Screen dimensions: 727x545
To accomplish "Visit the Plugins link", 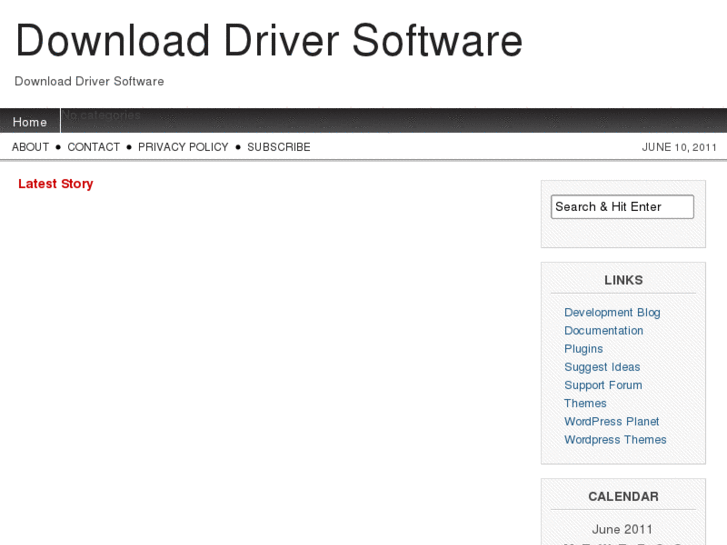I will click(583, 349).
